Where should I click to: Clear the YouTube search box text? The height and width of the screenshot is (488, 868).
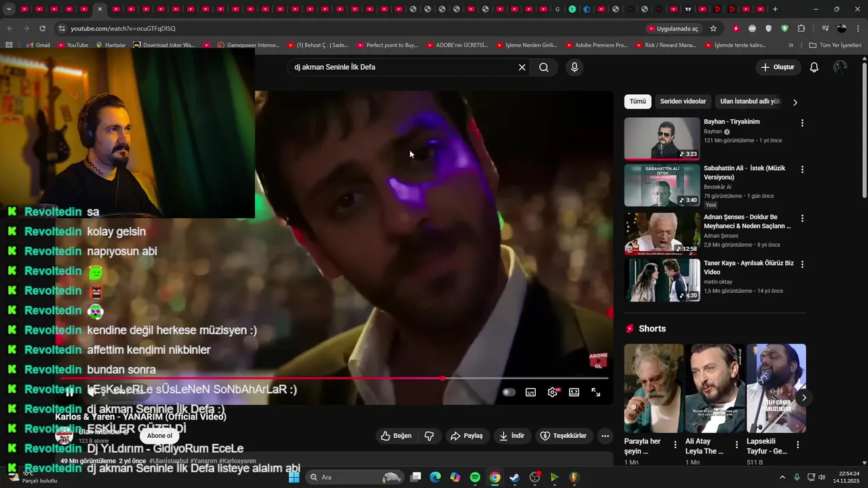click(522, 67)
